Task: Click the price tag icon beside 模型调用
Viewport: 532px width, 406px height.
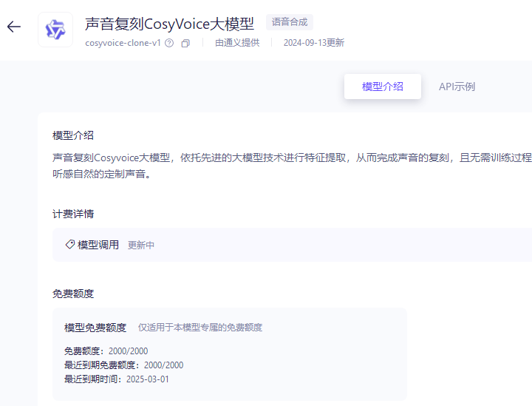Action: click(x=70, y=245)
